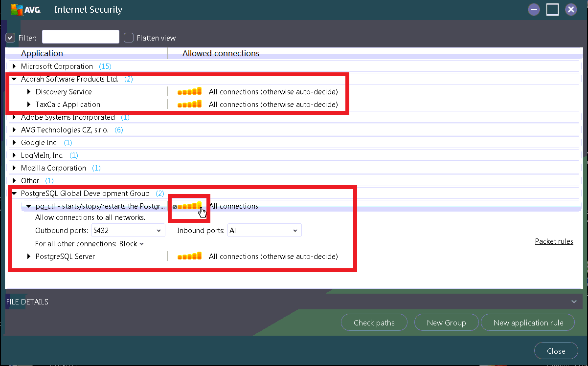The image size is (588, 366).
Task: Click the orange AVG icon in the Windows taskbar
Action: click(493, 365)
